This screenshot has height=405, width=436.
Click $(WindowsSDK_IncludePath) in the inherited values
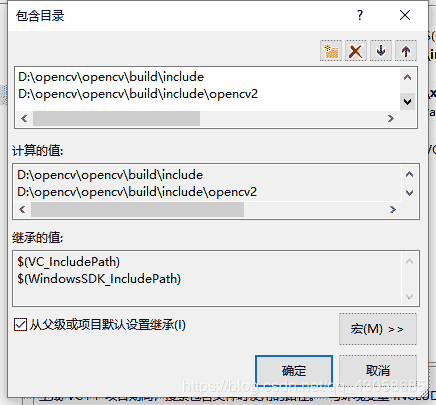99,279
